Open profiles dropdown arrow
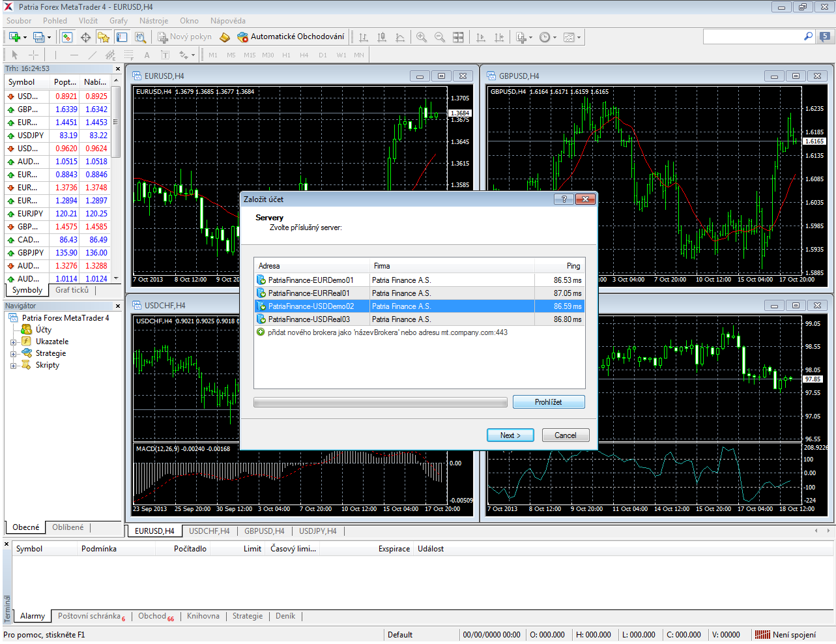Screen dimensions: 836x644 pos(49,38)
